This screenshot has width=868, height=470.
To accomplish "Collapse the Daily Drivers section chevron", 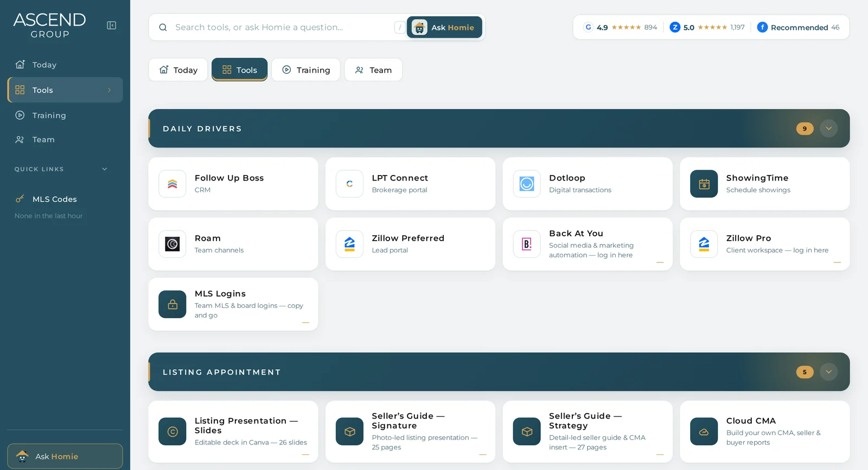I will [x=828, y=128].
